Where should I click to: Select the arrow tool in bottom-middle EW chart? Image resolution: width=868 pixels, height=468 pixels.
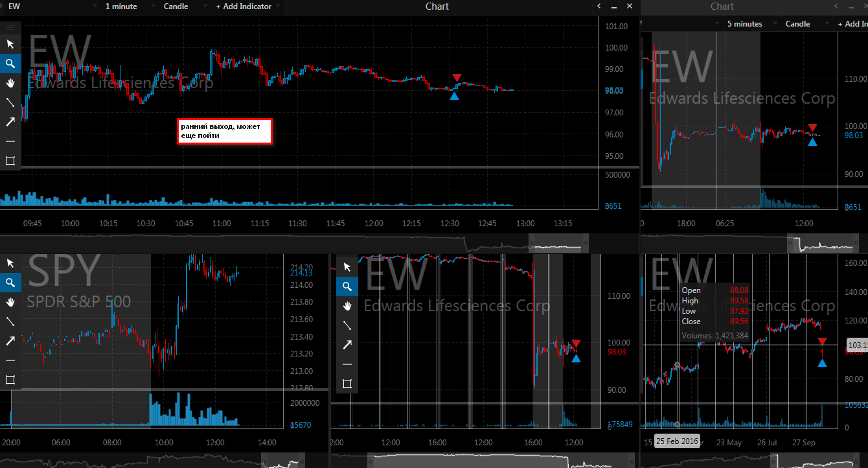(347, 345)
